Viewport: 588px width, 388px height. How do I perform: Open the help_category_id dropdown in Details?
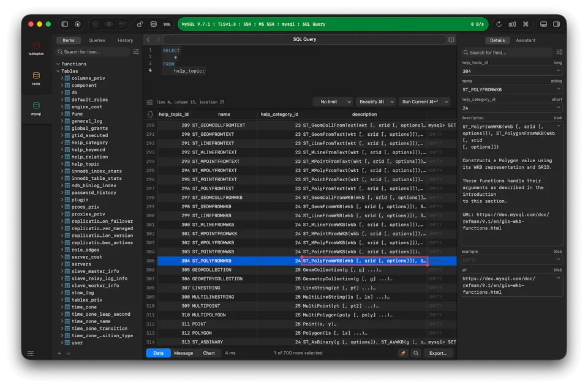(x=558, y=108)
